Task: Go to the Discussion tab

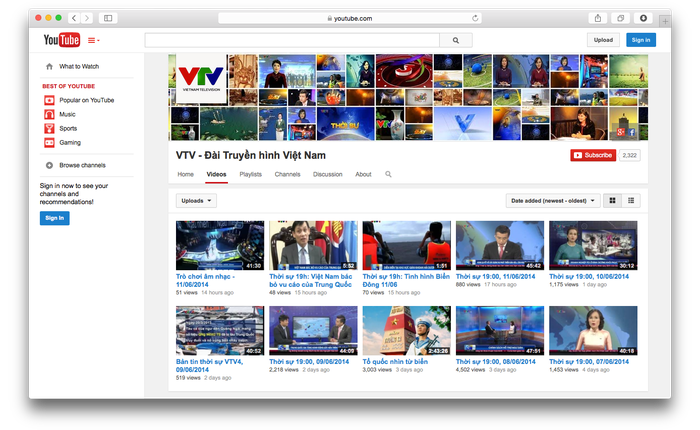Action: (328, 174)
